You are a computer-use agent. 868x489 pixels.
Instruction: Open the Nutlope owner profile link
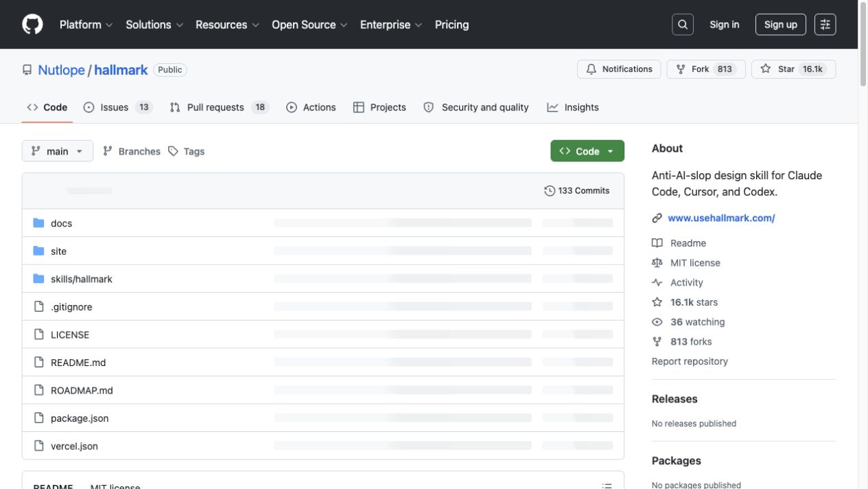tap(61, 70)
